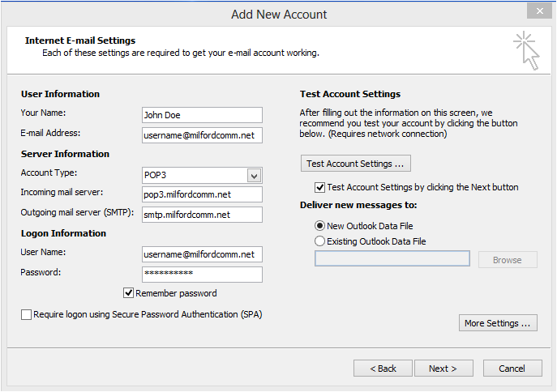
Task: Click the Your Name label
Action: coord(43,113)
